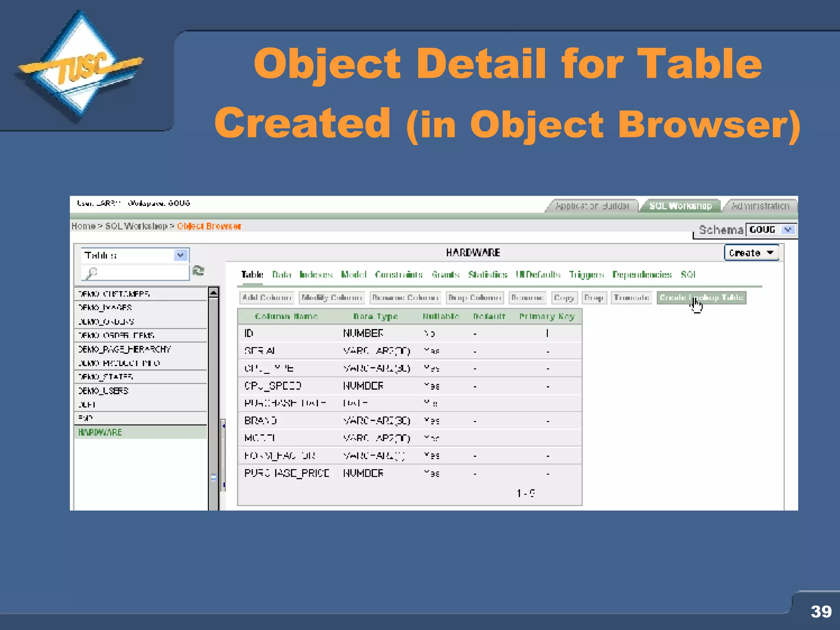The width and height of the screenshot is (840, 630).
Task: Click the CPU_SPEED column name cell
Action: [273, 386]
